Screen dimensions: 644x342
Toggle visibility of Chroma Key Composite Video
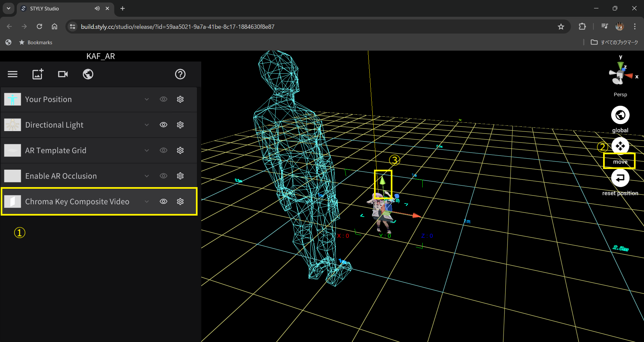pyautogui.click(x=163, y=202)
